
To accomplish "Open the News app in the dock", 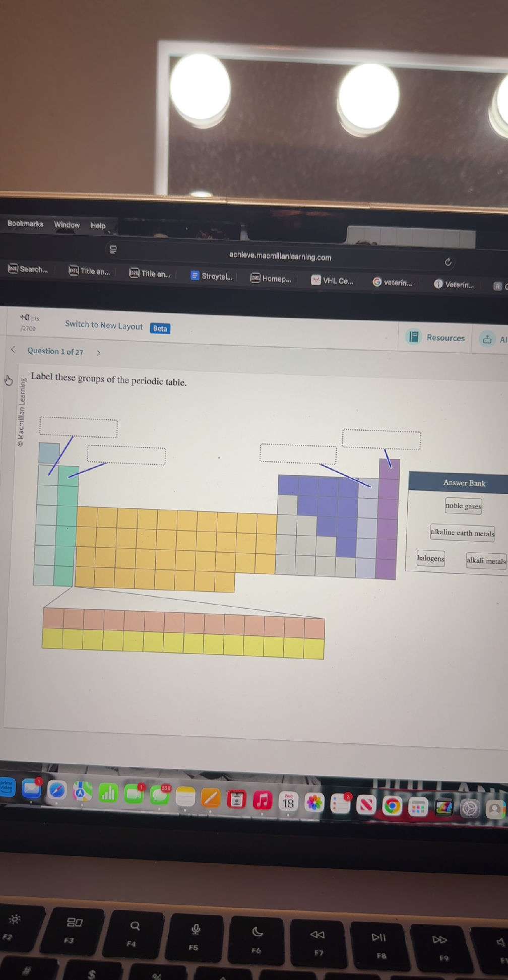I will [x=366, y=806].
